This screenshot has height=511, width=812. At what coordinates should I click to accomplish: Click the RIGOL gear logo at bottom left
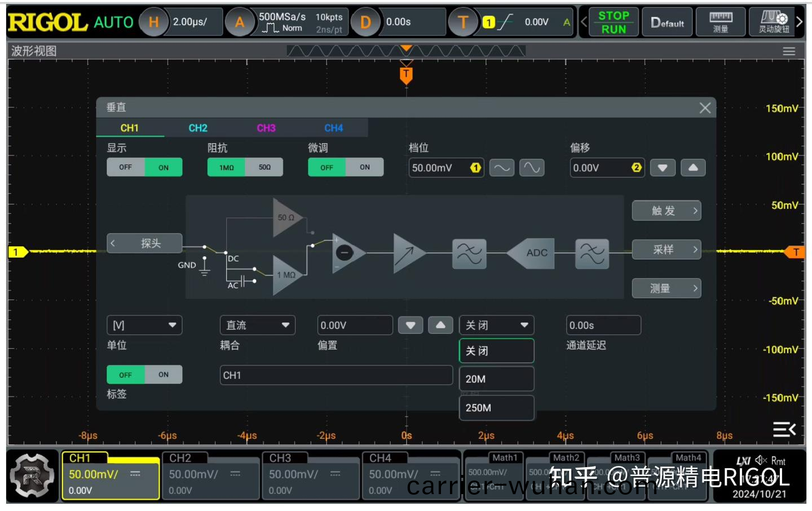click(x=32, y=476)
